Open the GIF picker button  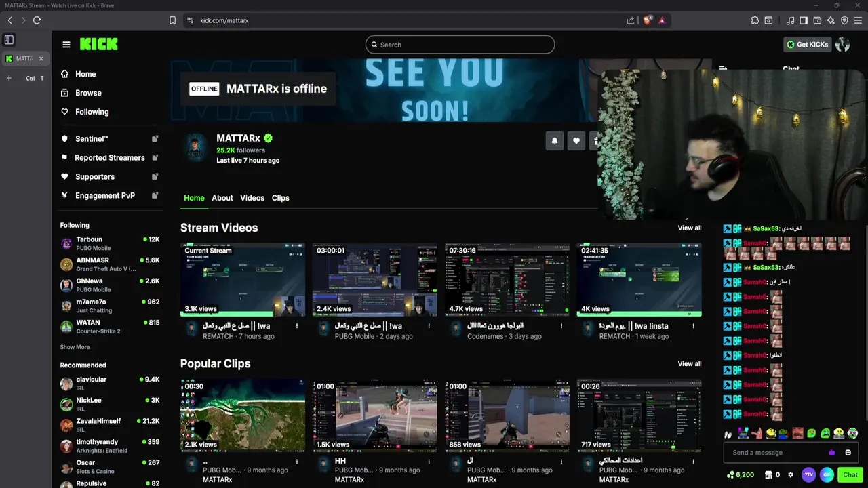click(x=827, y=475)
